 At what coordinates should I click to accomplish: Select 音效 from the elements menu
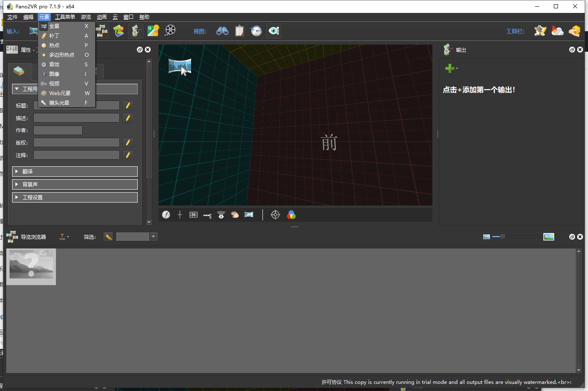click(x=66, y=65)
